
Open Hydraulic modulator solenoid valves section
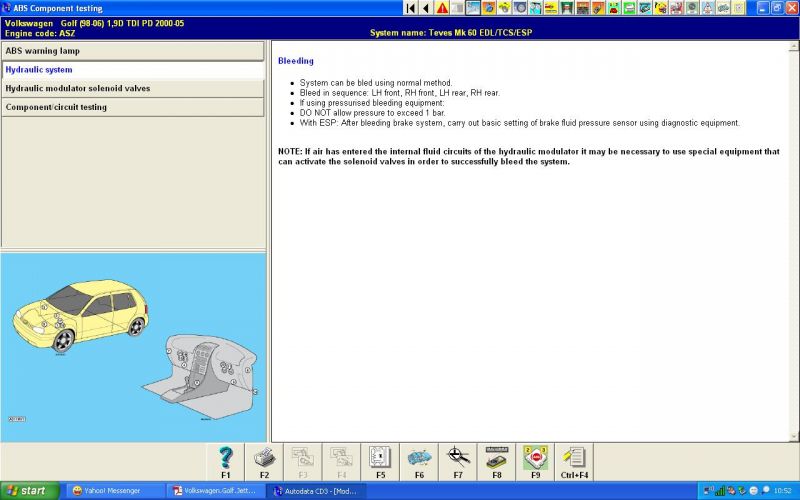click(133, 89)
